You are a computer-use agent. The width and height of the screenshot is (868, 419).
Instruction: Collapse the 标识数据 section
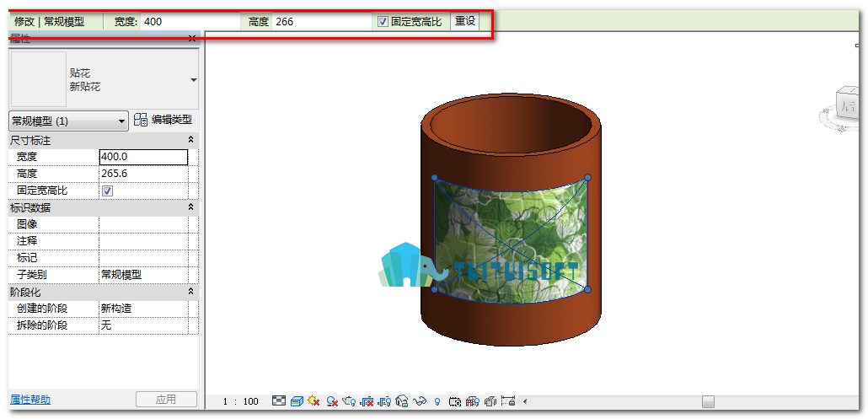tap(190, 207)
